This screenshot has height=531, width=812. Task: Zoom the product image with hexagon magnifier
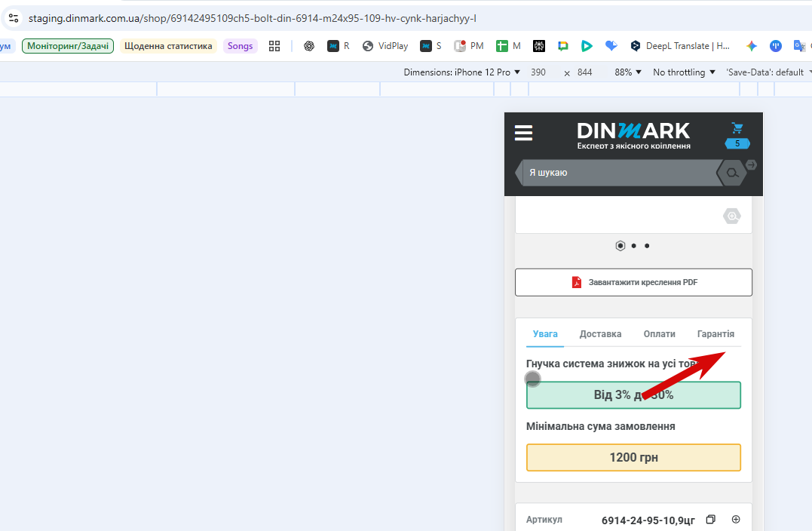[732, 216]
